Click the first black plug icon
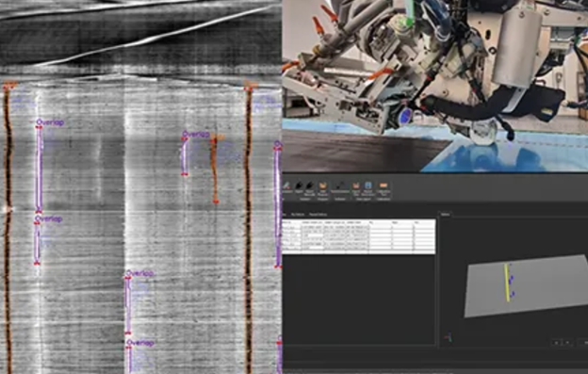The height and width of the screenshot is (374, 588). pyautogui.click(x=299, y=186)
